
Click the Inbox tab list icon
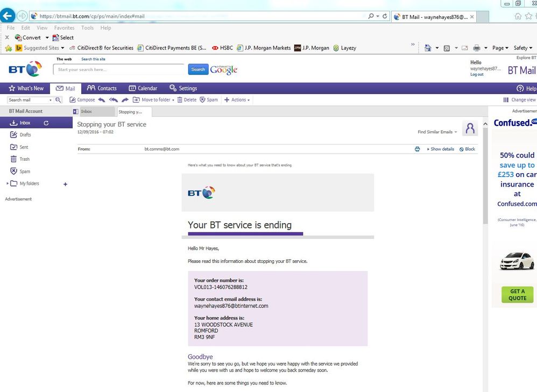coord(76,112)
